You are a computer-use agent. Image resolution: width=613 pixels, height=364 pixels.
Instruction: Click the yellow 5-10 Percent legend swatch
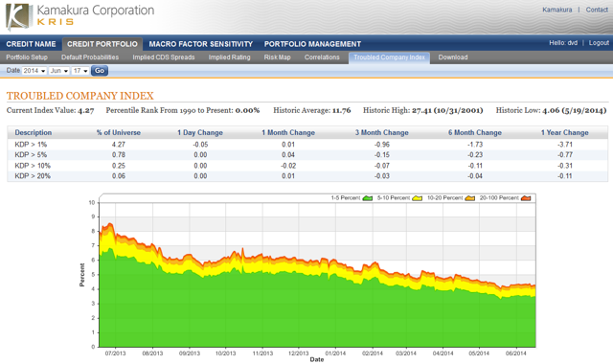point(418,198)
